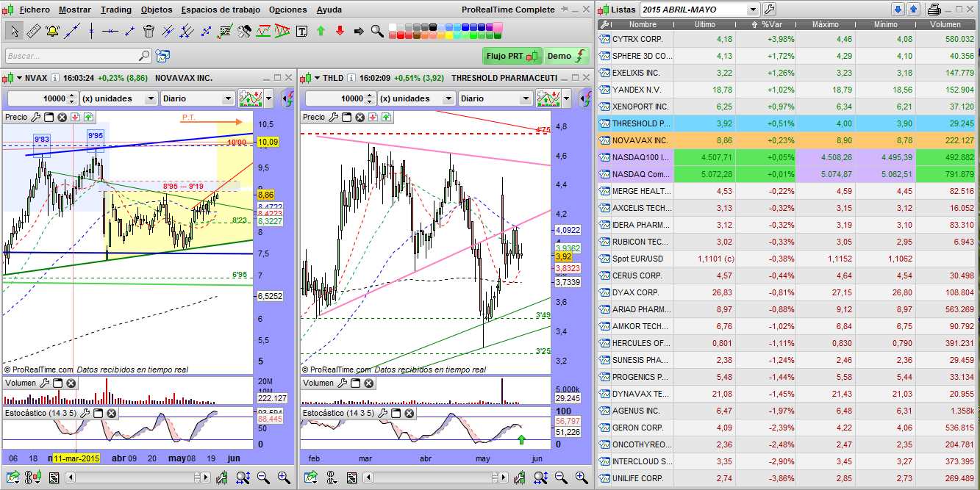Click the Flujo PRT button
This screenshot has height=490, width=980.
pos(512,56)
